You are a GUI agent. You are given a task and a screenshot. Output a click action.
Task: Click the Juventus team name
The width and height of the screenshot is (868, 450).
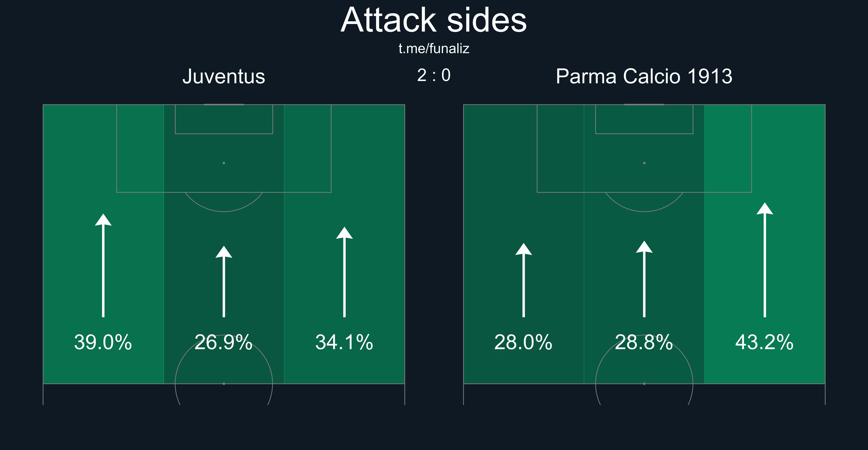pos(224,76)
